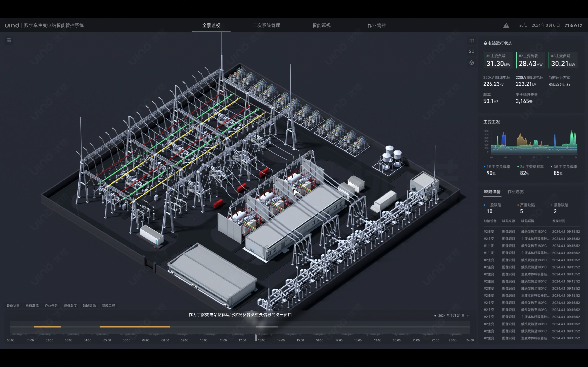Image resolution: width=588 pixels, height=367 pixels.
Task: Click the split-view panel icon
Action: (472, 41)
